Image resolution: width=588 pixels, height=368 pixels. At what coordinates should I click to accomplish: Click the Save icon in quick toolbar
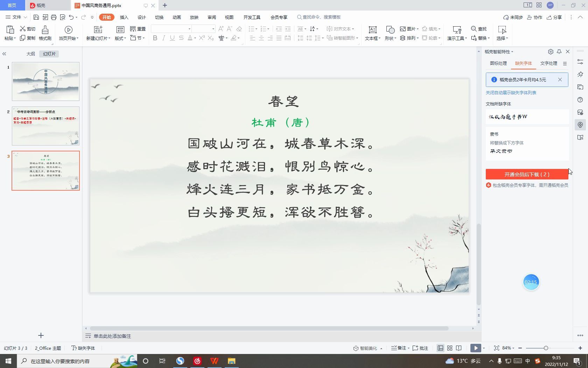[x=36, y=17]
